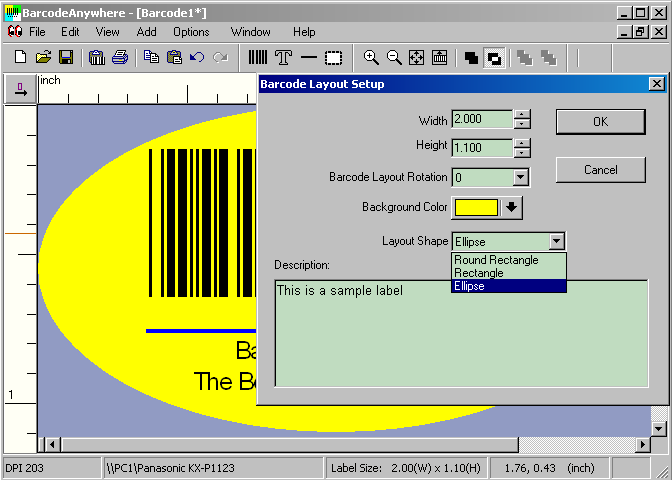This screenshot has width=672, height=480.
Task: Open the Window menu
Action: pyautogui.click(x=250, y=32)
